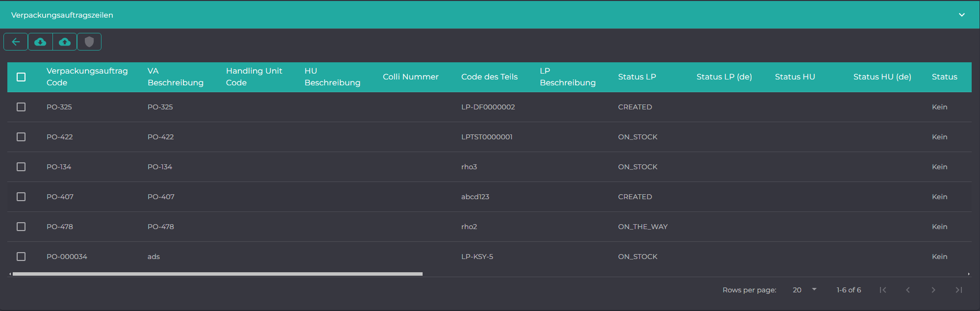The image size is (980, 311).
Task: Collapse the Verpackungsauftragszeilen panel chevron
Action: pyautogui.click(x=962, y=15)
